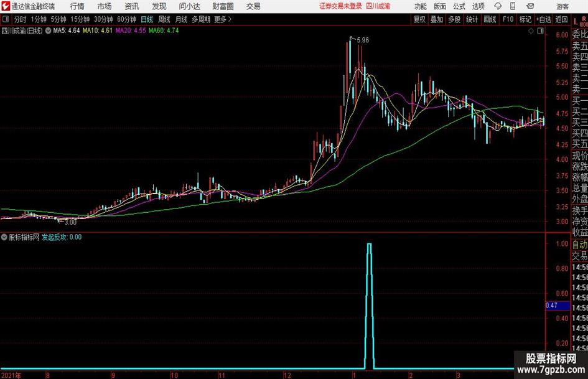This screenshot has width=588, height=379.
Task: Open the 发现 menu
Action: (159, 6)
